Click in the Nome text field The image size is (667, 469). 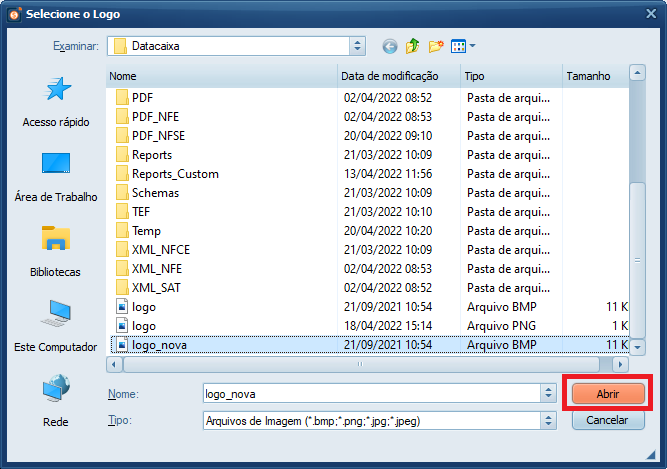370,394
